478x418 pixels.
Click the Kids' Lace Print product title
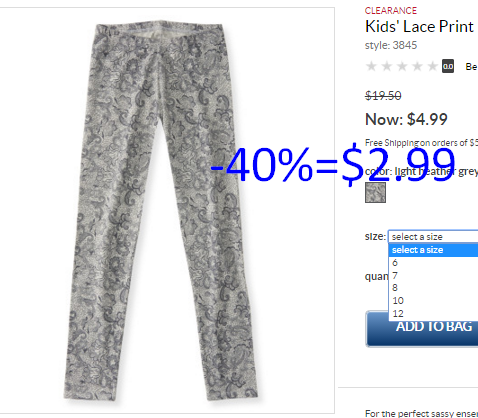[x=419, y=27]
